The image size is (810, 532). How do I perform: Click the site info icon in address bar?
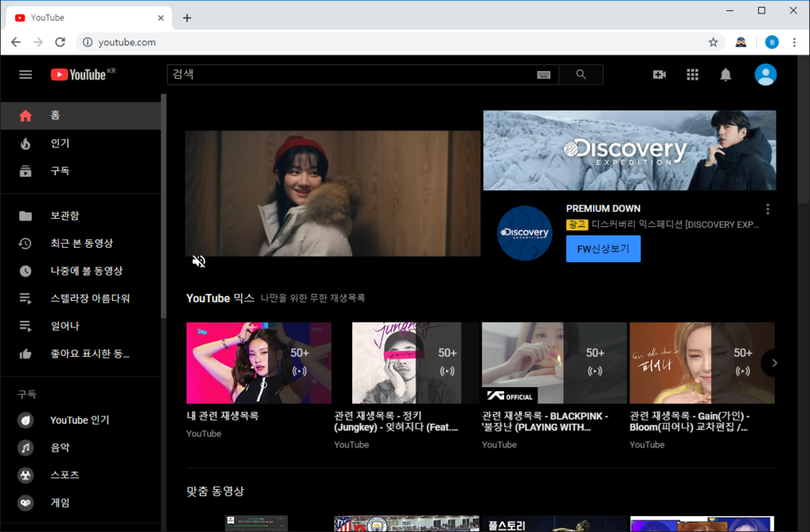[x=88, y=43]
